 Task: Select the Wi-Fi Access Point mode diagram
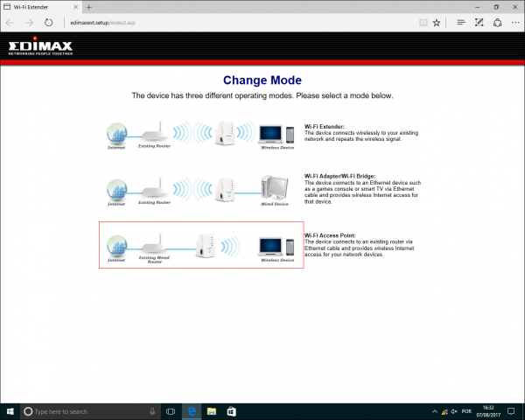(201, 245)
